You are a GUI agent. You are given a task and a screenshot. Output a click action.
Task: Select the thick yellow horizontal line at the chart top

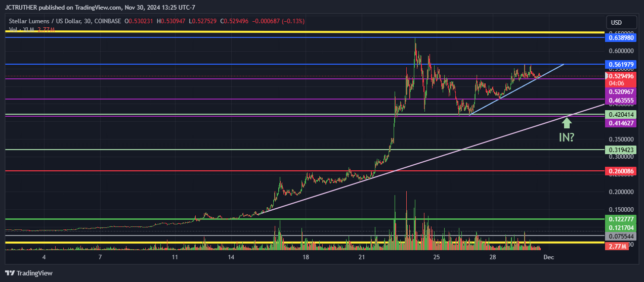[305, 32]
